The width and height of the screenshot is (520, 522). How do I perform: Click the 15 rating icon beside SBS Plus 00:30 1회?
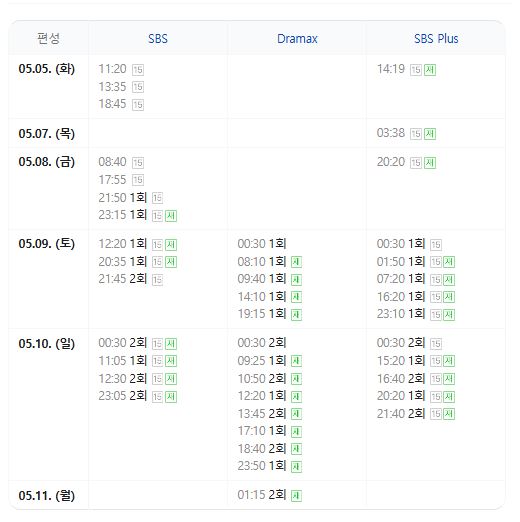point(436,245)
